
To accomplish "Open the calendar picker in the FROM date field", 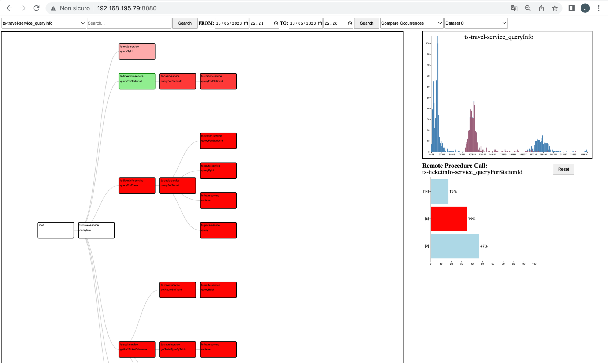I will coord(246,23).
